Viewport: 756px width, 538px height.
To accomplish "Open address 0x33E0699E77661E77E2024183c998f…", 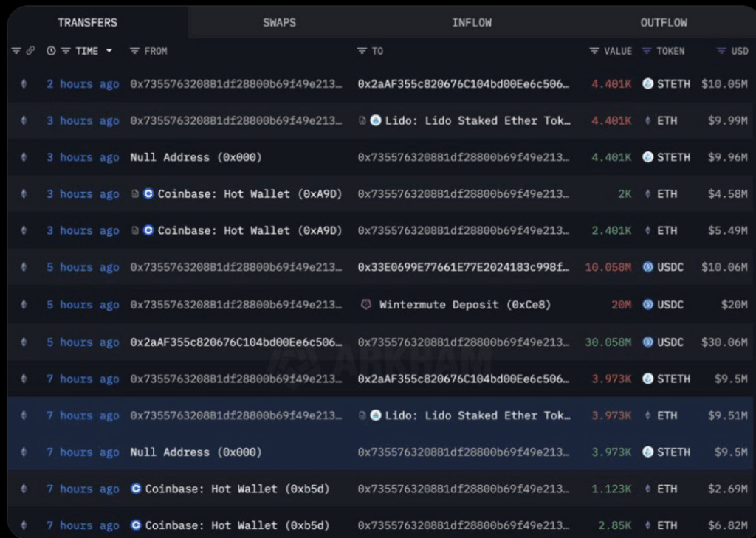I will click(x=464, y=267).
